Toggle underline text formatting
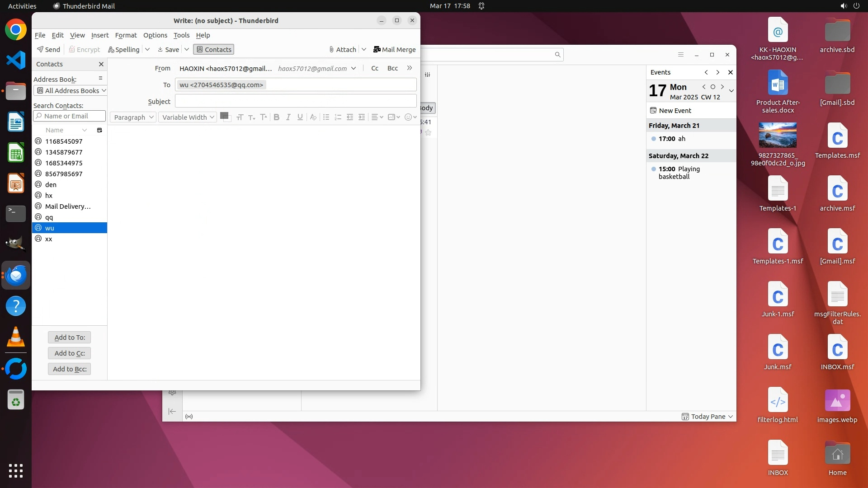 click(300, 117)
